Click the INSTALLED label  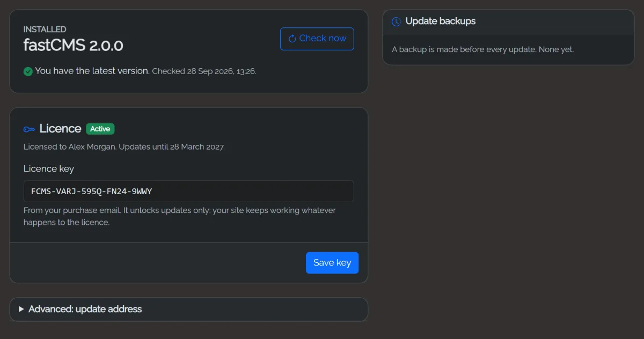coord(45,29)
